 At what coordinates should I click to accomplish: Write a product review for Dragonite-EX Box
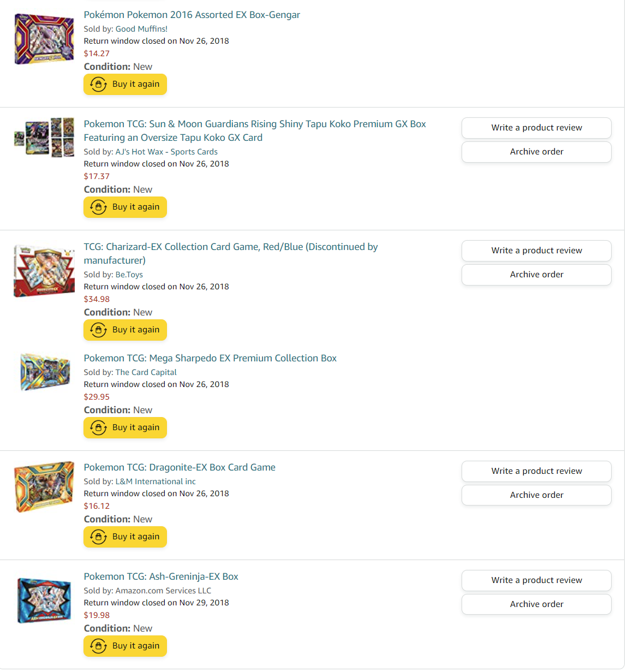(x=536, y=471)
